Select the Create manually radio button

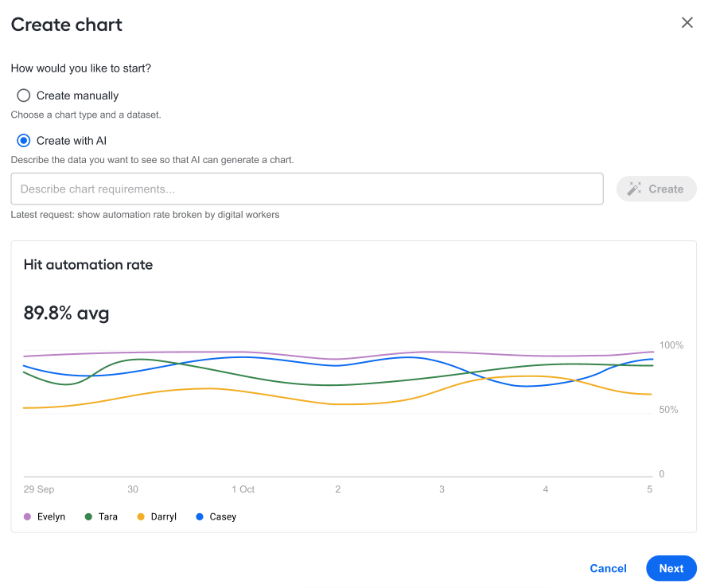click(24, 95)
